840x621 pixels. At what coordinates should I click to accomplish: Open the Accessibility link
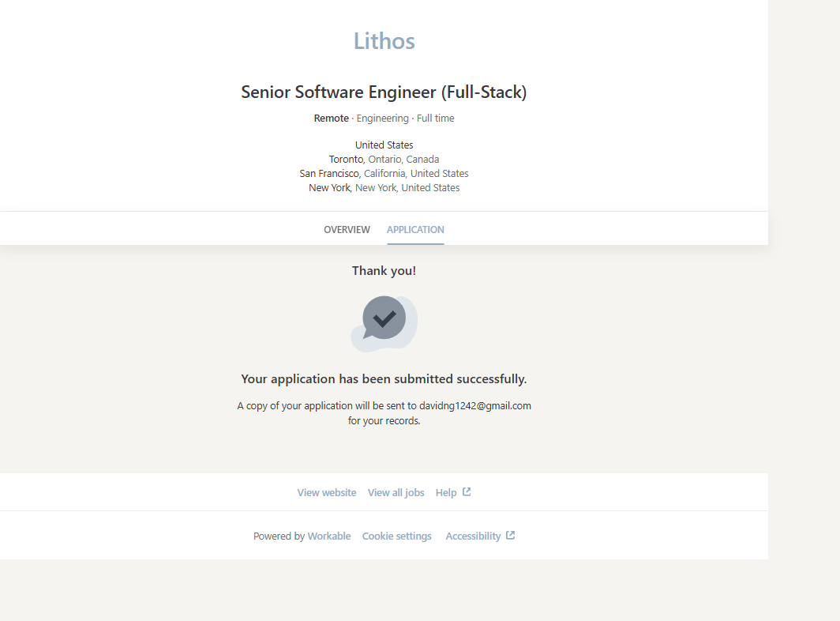click(x=473, y=536)
